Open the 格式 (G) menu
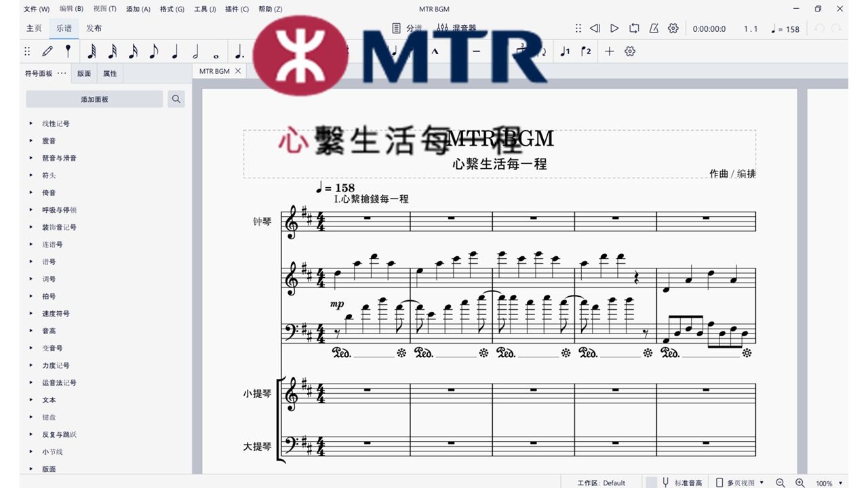Image resolution: width=868 pixels, height=488 pixels. (x=172, y=9)
